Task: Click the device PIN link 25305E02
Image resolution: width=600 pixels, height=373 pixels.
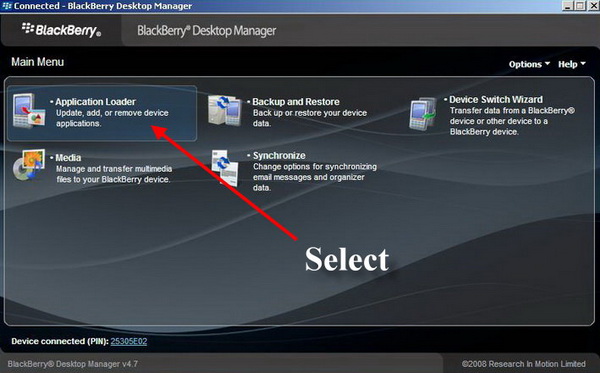Action: point(129,341)
